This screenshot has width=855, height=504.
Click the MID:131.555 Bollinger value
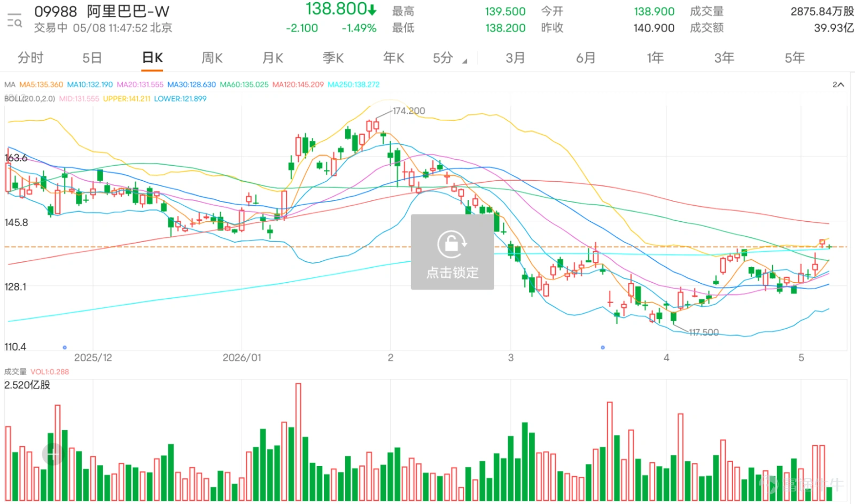(79, 99)
